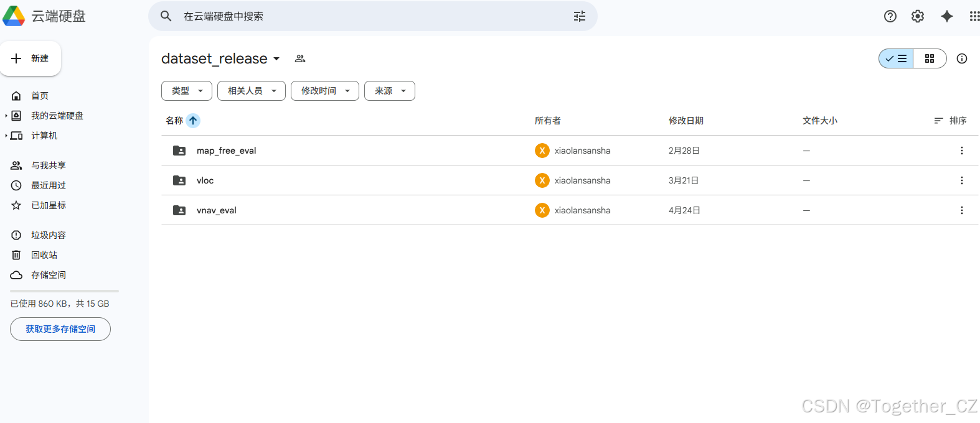Open the 相关人员 people filter dropdown
The image size is (980, 423).
pyautogui.click(x=252, y=91)
